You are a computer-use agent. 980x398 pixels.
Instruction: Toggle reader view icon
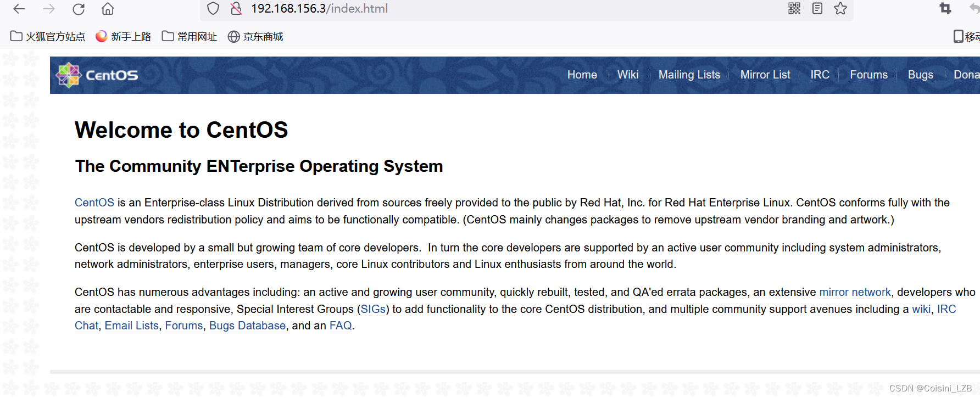(817, 8)
